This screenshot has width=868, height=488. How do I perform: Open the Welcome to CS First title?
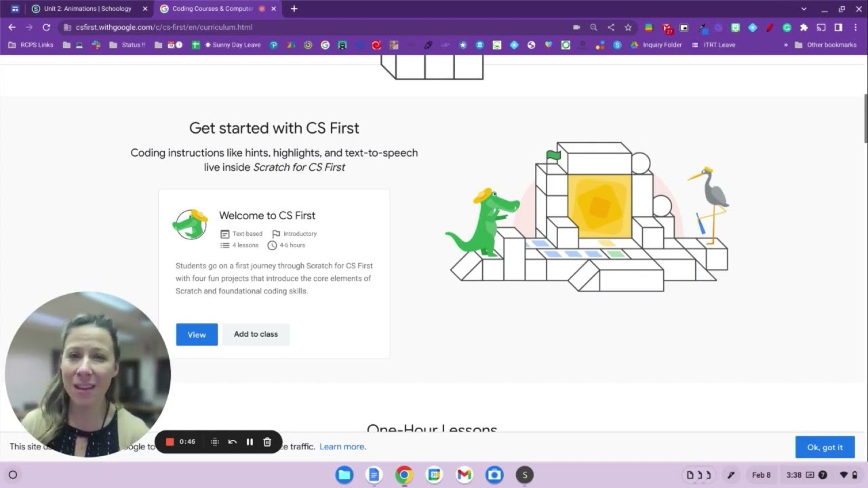coord(267,216)
